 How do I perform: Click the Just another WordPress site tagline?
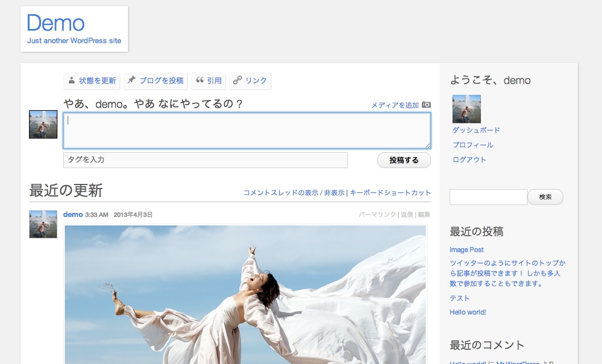pos(74,41)
